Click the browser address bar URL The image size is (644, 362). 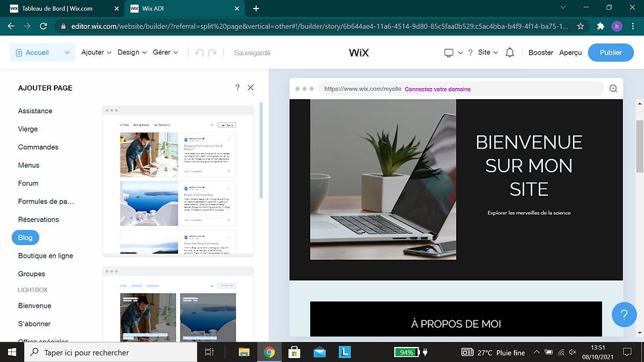pyautogui.click(x=319, y=26)
